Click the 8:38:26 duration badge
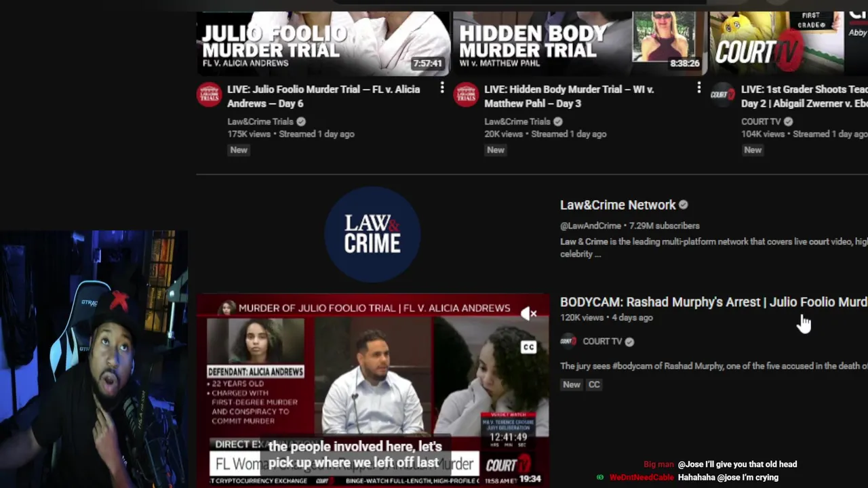This screenshot has height=488, width=868. click(684, 63)
